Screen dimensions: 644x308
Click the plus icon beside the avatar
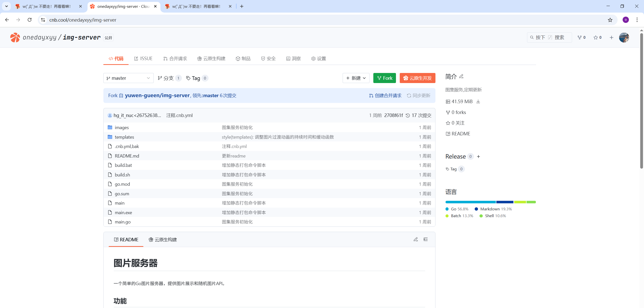[x=612, y=37]
